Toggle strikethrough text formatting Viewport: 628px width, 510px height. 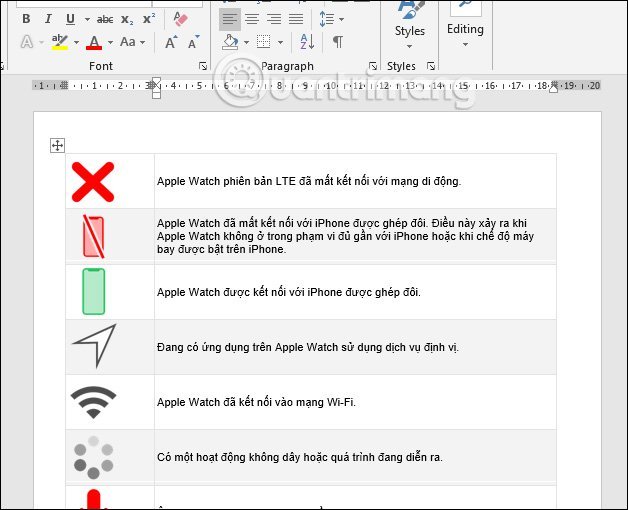pos(105,19)
